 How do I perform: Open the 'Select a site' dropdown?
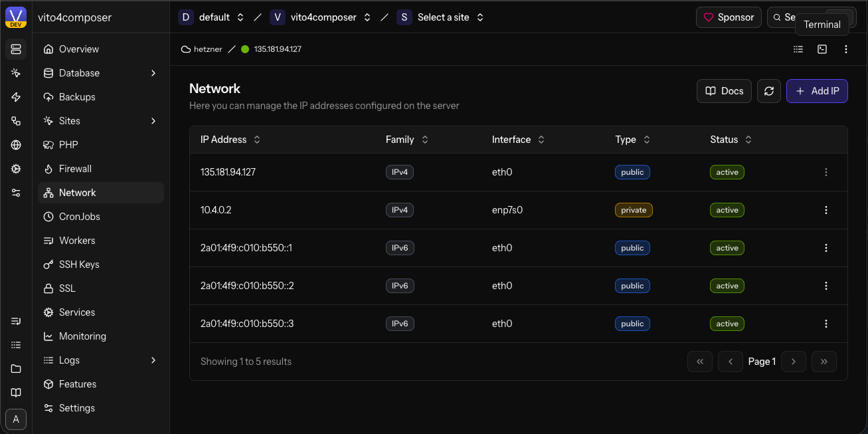coord(441,17)
